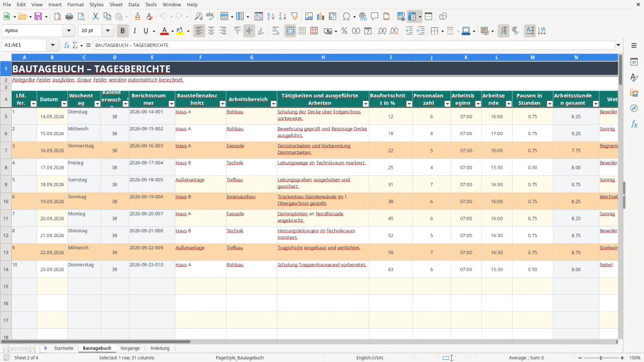Open the Sidebar Functions fx icon
The image size is (644, 362).
coord(634,124)
